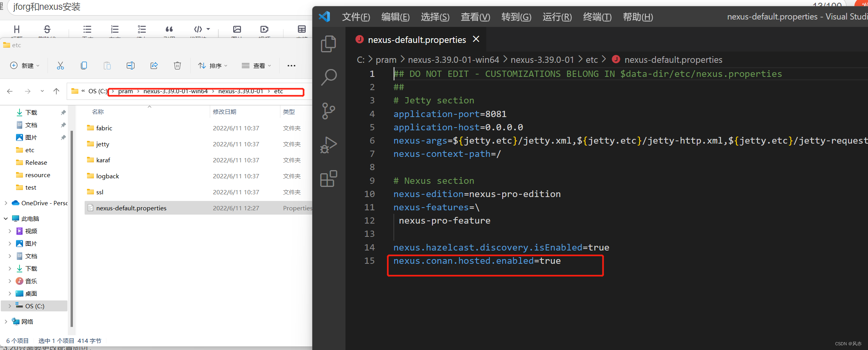Open the 新建 dropdown
Image resolution: width=868 pixels, height=350 pixels.
(x=25, y=66)
